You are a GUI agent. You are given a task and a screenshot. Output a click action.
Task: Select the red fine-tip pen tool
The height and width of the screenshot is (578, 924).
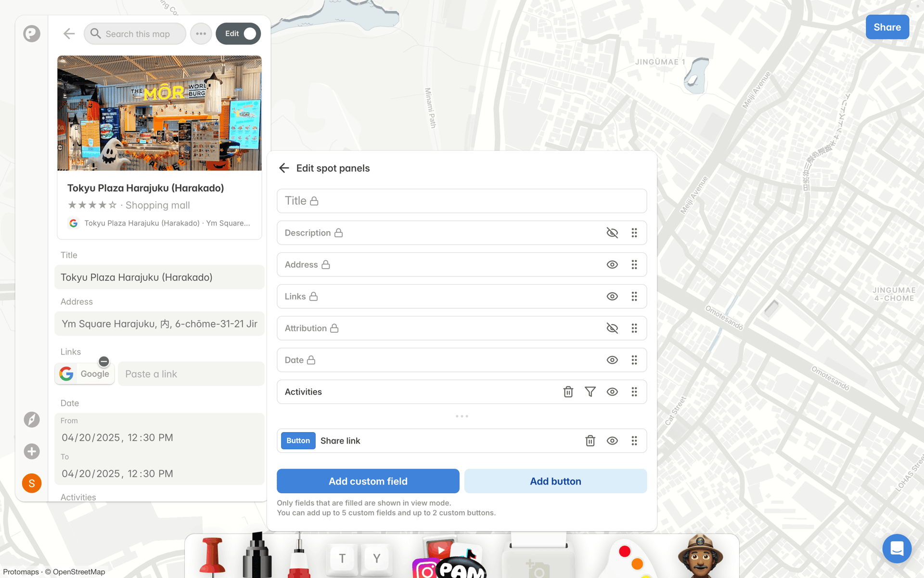[299, 555]
